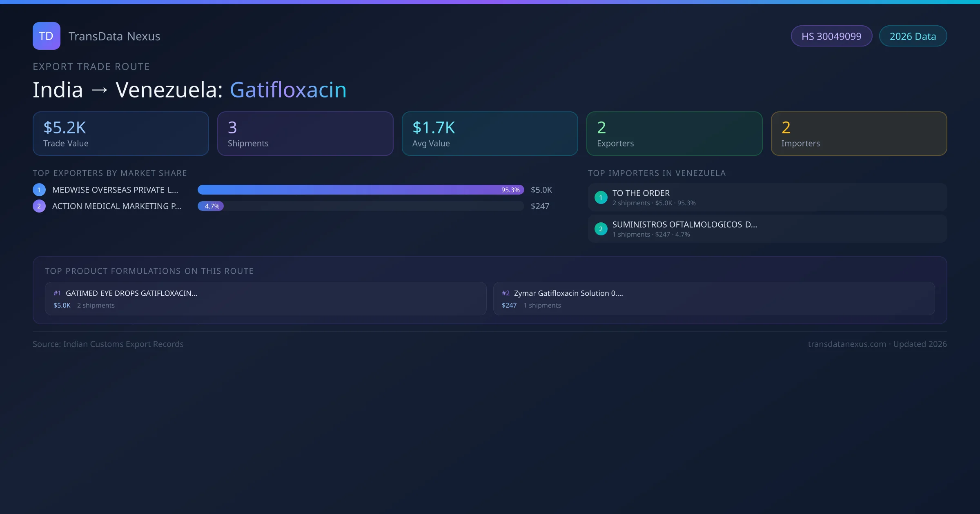Click the green rank 1 importer badge
This screenshot has height=514, width=980.
coord(601,197)
